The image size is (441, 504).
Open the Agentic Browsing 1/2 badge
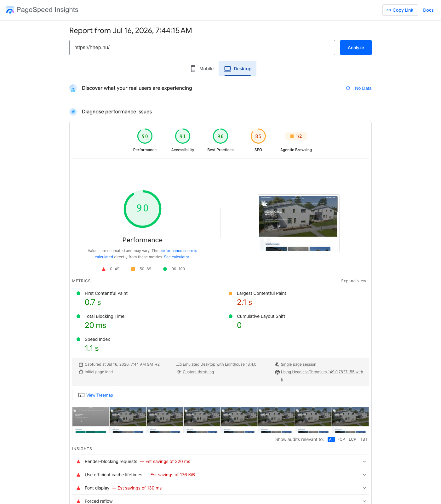click(x=296, y=136)
